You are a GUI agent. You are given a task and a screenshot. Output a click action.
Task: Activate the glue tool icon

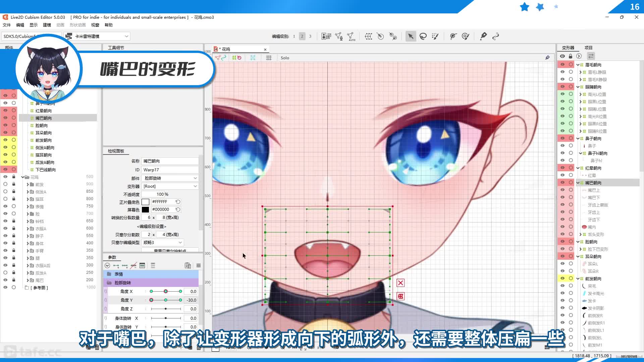[483, 36]
